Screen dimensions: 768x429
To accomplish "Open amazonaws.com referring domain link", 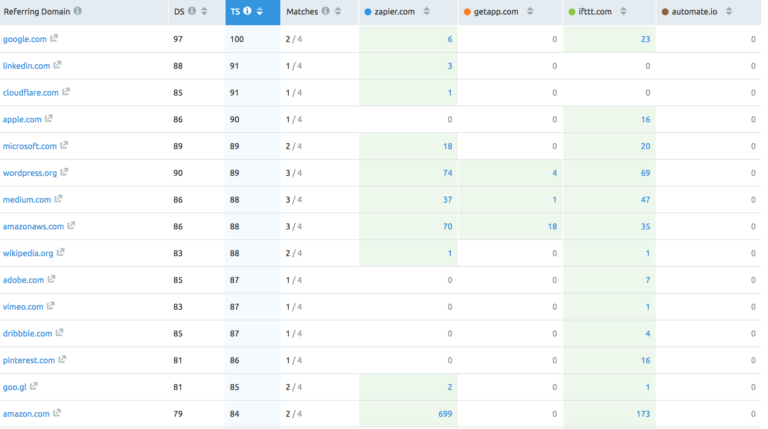I will (x=33, y=226).
